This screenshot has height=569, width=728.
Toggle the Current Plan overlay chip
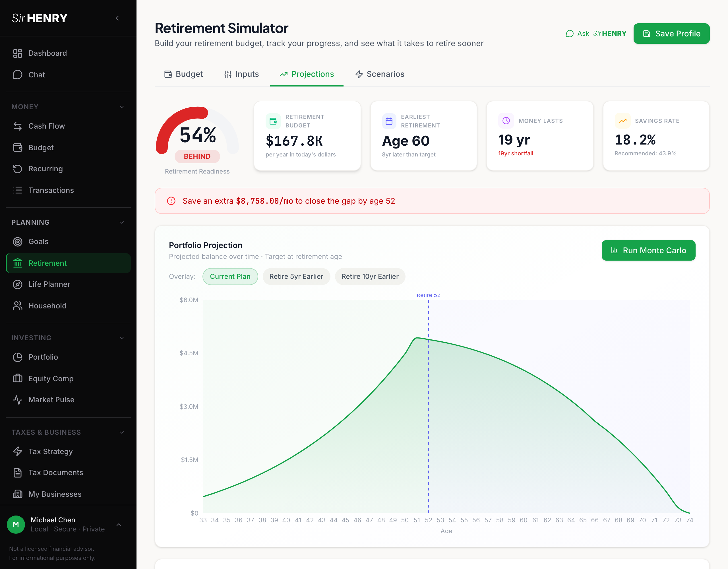pyautogui.click(x=230, y=277)
